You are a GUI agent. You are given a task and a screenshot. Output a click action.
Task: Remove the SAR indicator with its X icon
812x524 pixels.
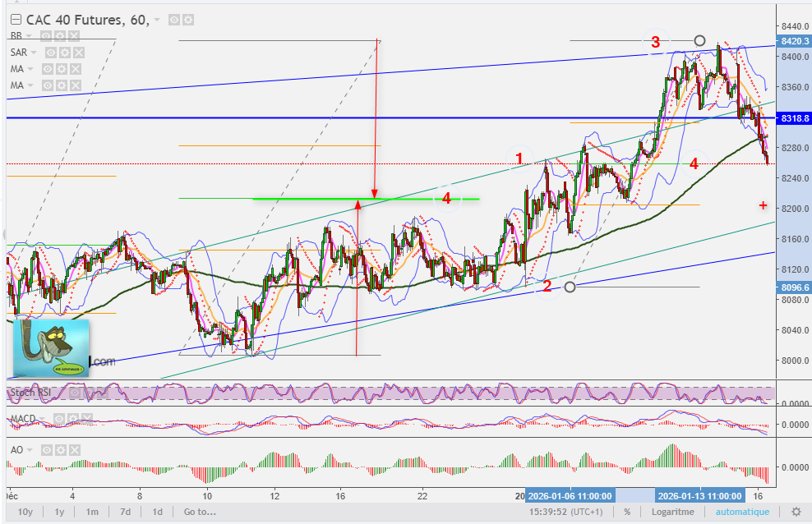pyautogui.click(x=79, y=53)
